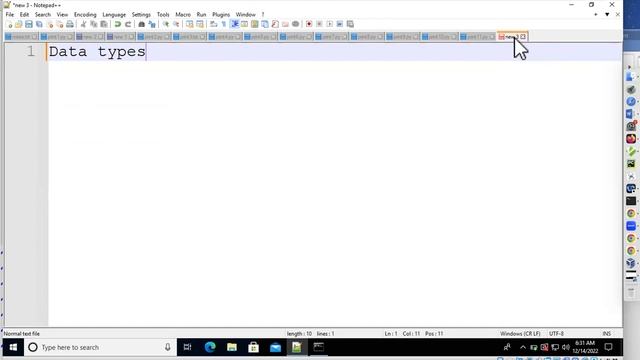The width and height of the screenshot is (640, 360).
Task: Create a new document via toolbar icon
Action: (x=9, y=24)
